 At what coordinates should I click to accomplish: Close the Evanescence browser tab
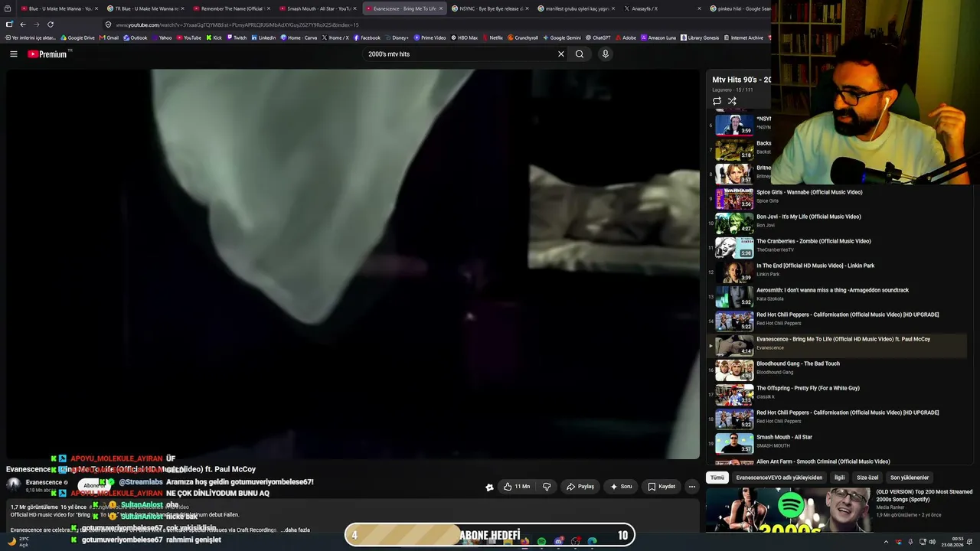441,8
